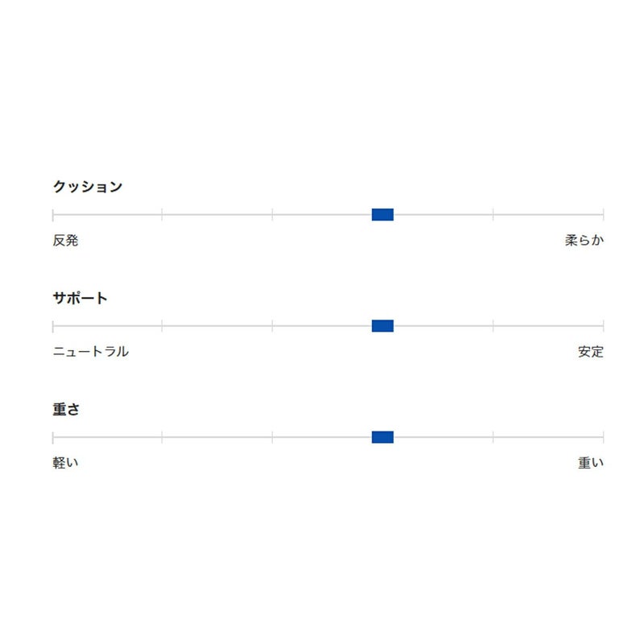Set 重さ slider to the 軽い end tick
Viewport: 644px width, 644px height.
53,437
